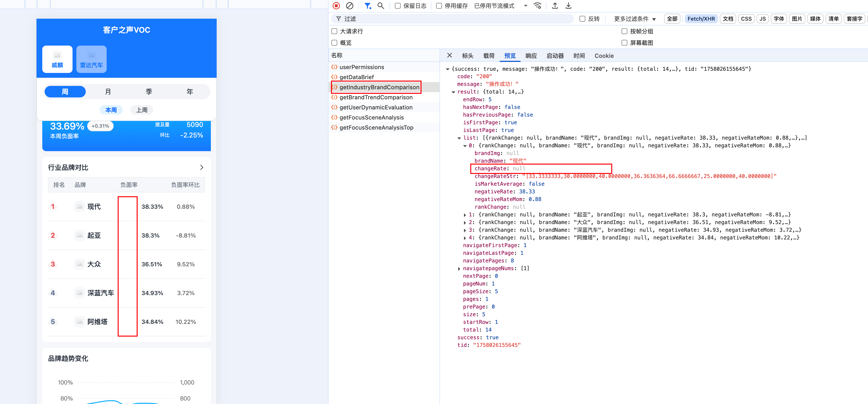868x404 pixels.
Task: Select userPermissions request icon
Action: (x=334, y=67)
